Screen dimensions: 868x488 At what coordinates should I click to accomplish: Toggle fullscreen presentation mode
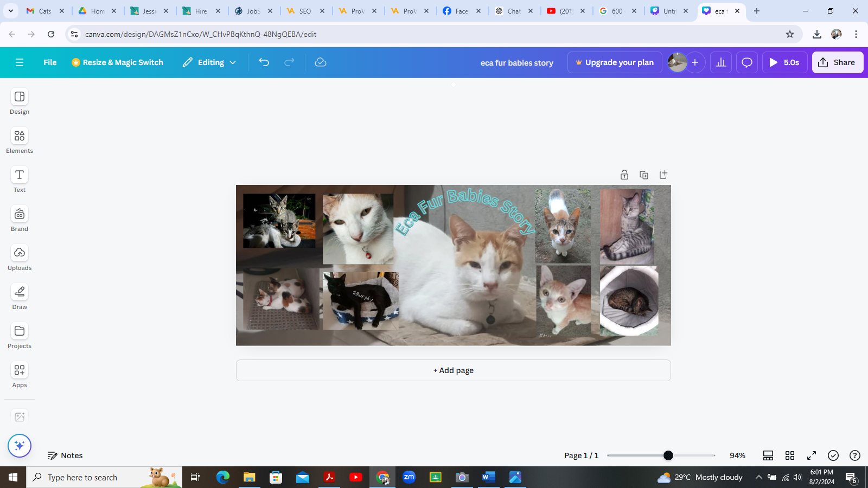tap(812, 455)
